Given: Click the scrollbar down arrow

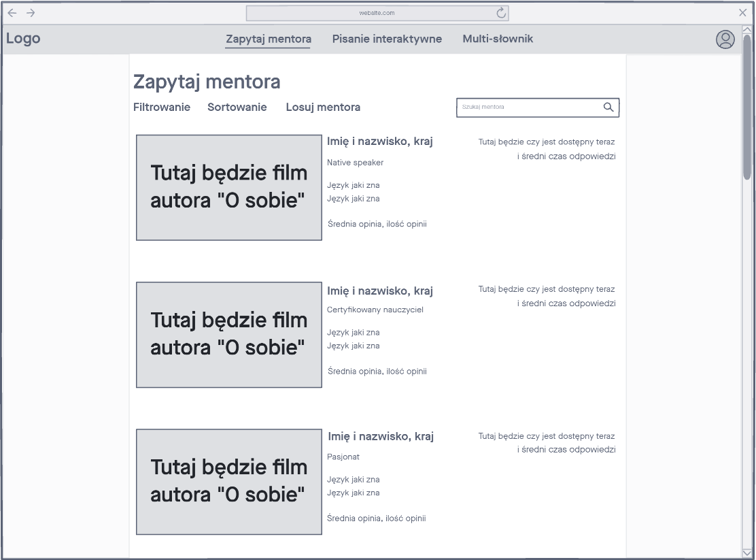Looking at the screenshot, I should tap(747, 553).
